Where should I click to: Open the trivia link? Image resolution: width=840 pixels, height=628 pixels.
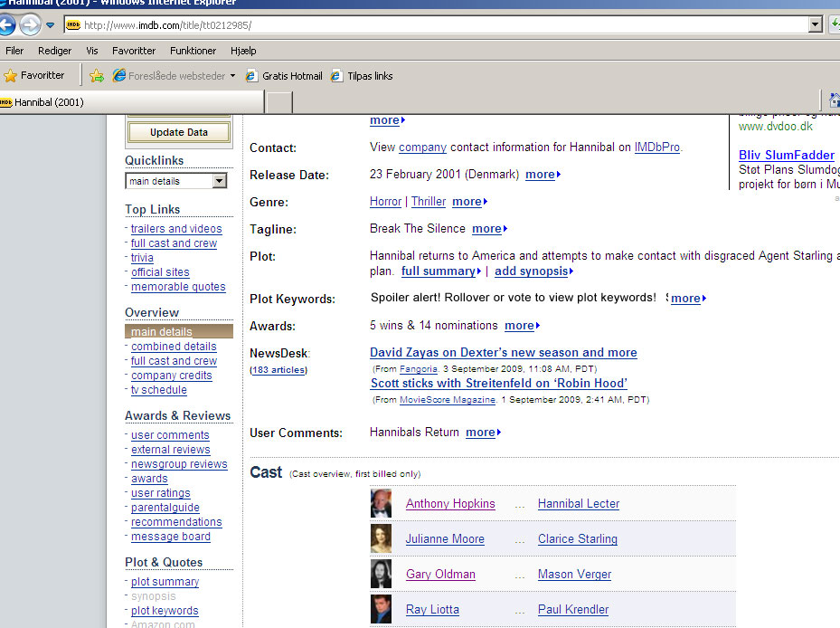click(142, 257)
